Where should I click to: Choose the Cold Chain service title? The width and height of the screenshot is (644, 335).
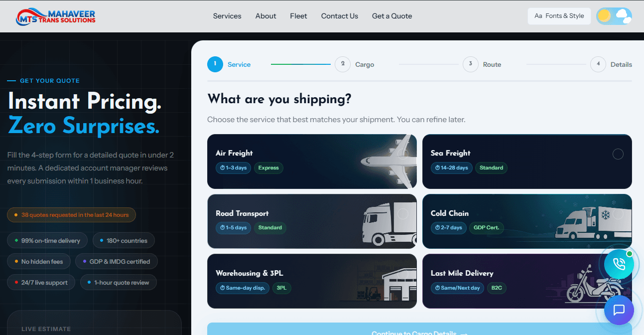450,213
